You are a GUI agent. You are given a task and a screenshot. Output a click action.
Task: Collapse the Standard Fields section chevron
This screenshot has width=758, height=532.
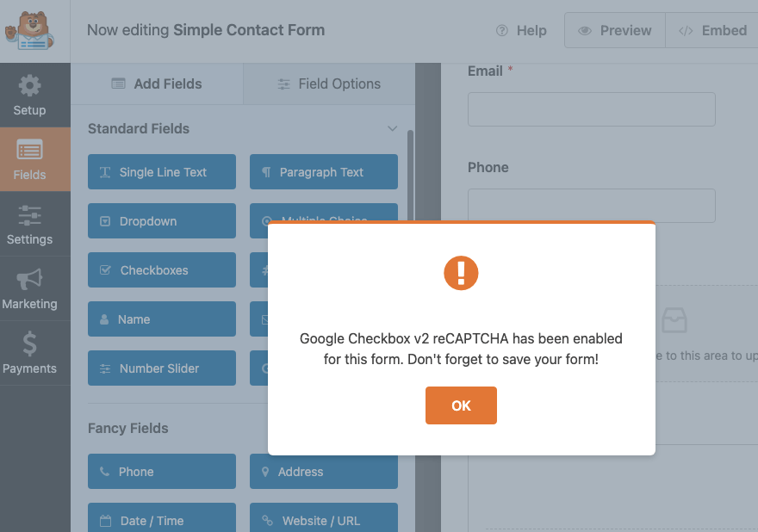click(392, 128)
